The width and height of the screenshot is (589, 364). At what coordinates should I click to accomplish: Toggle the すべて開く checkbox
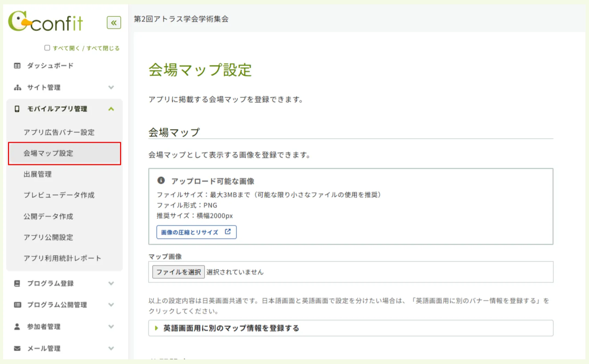click(47, 47)
